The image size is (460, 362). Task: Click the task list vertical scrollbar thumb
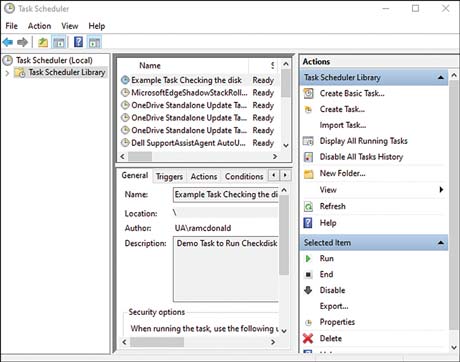coord(286,83)
